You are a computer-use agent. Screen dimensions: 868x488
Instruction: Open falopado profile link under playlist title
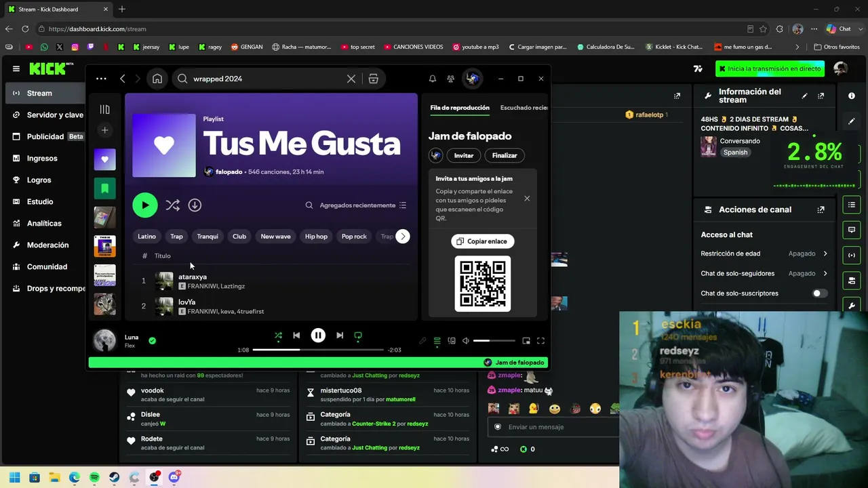coord(229,172)
